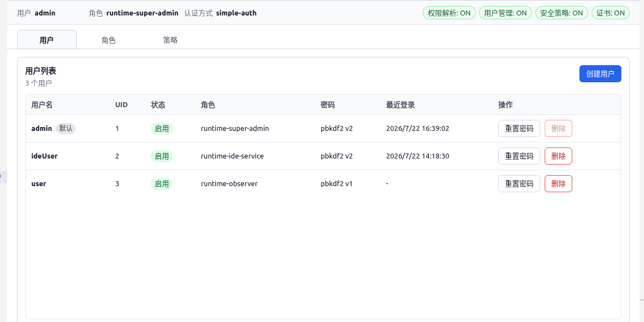Click login time 2026/7/22 16:39:02

[418, 128]
